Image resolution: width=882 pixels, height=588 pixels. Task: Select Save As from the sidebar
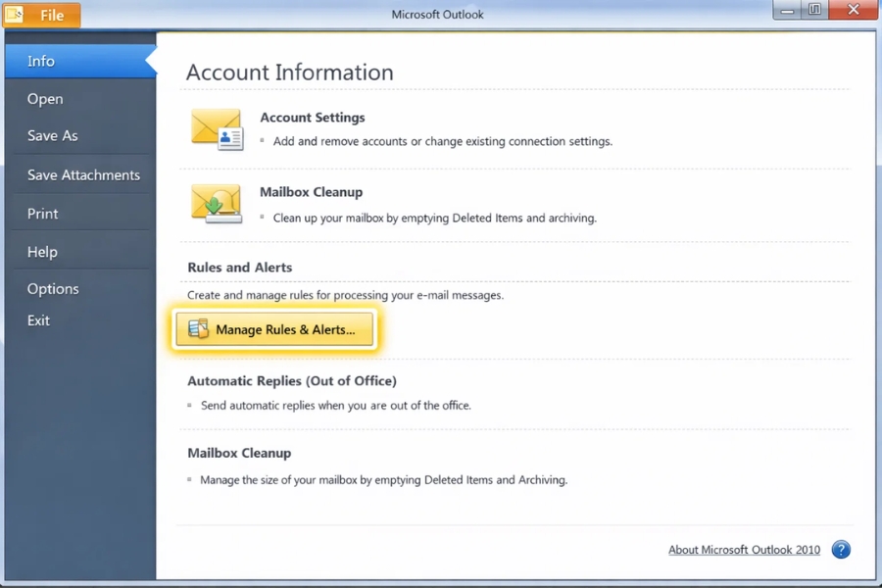(53, 136)
